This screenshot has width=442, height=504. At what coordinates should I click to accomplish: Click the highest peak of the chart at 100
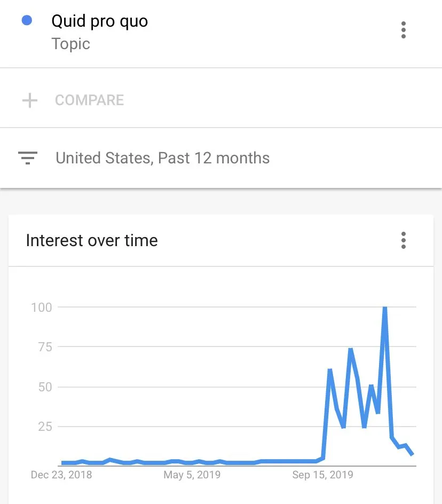(x=384, y=308)
